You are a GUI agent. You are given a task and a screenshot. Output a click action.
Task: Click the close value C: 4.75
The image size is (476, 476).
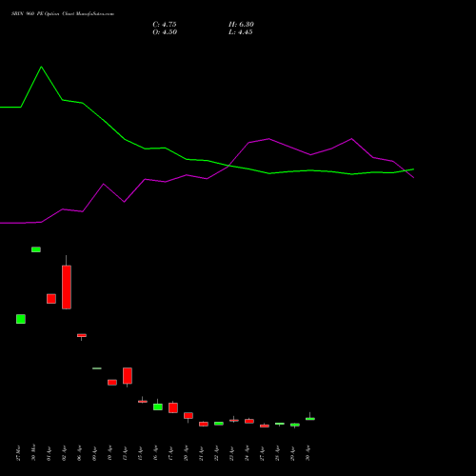(x=165, y=25)
